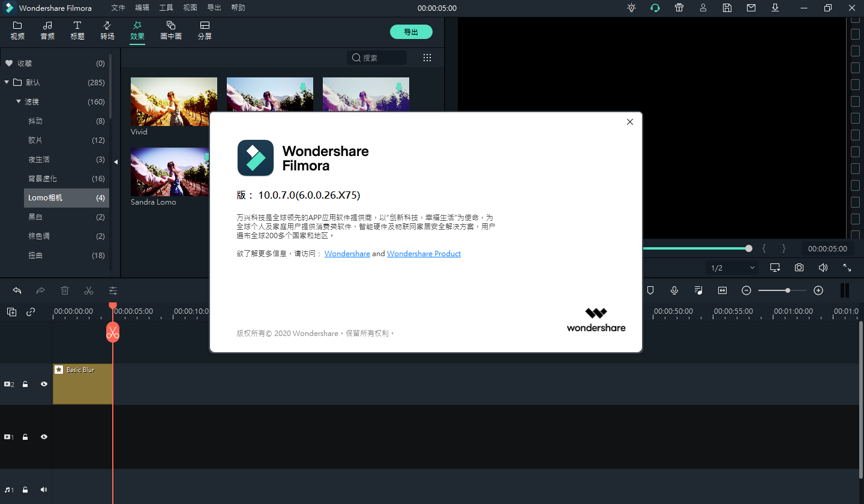Open the edit adjust sliders icon
The width and height of the screenshot is (864, 504).
(113, 290)
